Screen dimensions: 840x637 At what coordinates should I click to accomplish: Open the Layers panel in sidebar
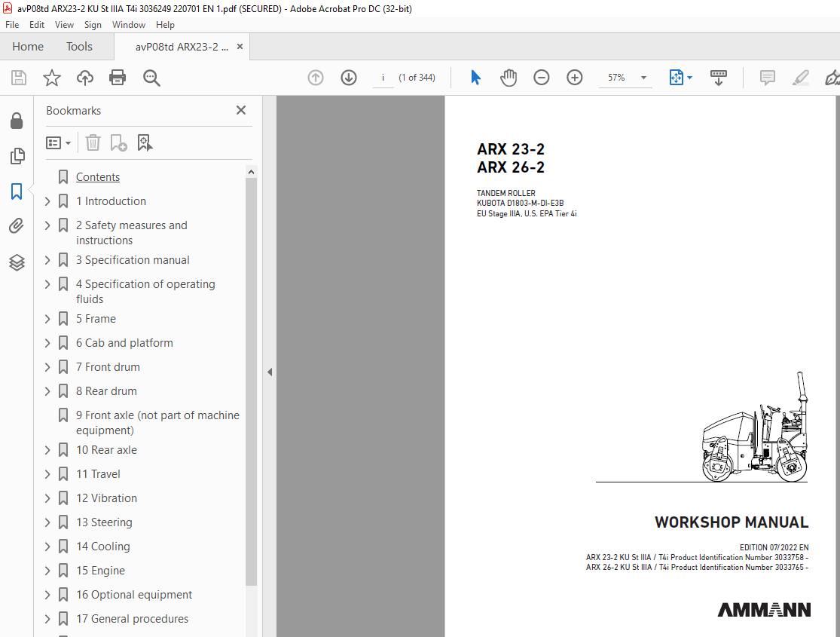point(17,262)
